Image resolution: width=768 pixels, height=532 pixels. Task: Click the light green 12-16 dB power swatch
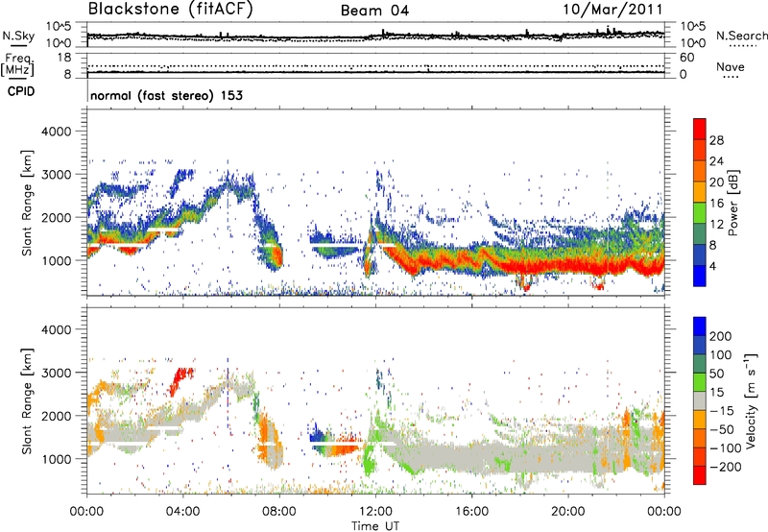click(700, 213)
